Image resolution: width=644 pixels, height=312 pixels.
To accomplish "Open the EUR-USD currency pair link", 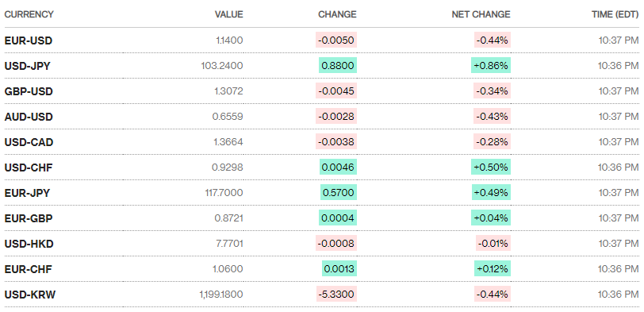I will (x=29, y=40).
